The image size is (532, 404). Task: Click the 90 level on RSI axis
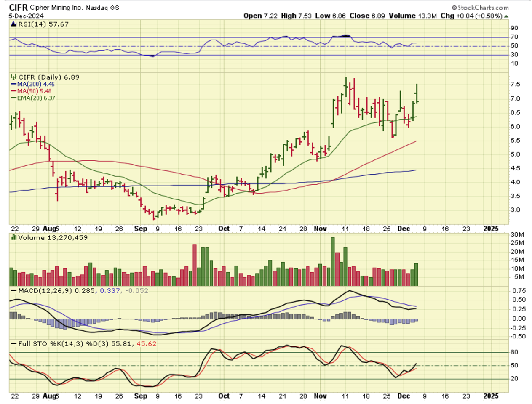click(514, 28)
